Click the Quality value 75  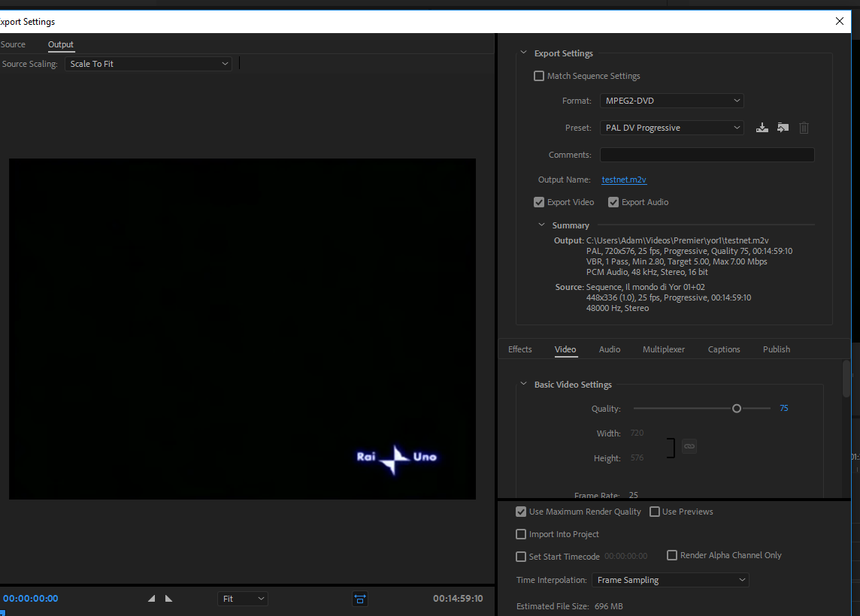coord(784,409)
